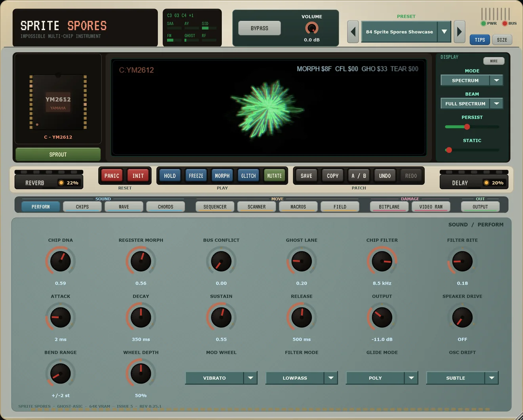Click the Save patch button

point(306,176)
